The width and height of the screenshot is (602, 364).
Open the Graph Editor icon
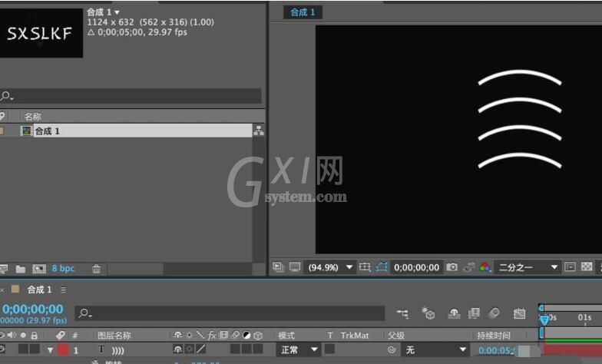point(519,313)
